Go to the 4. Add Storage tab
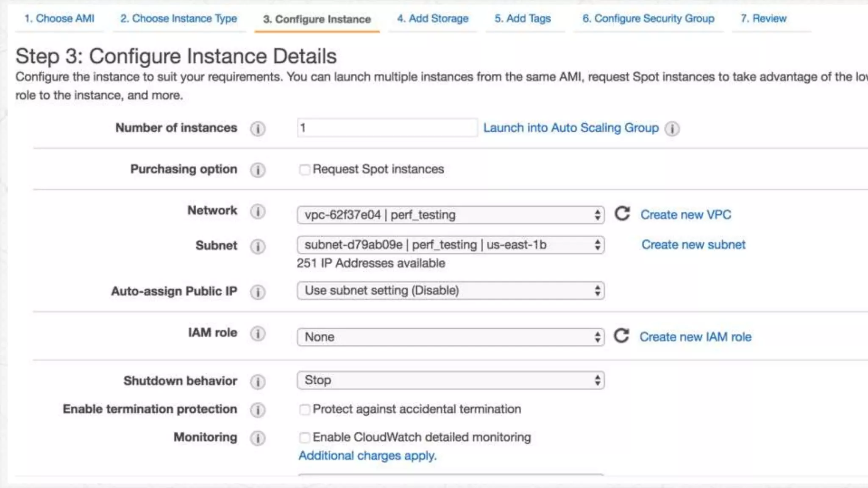Viewport: 868px width, 488px height. (x=432, y=19)
